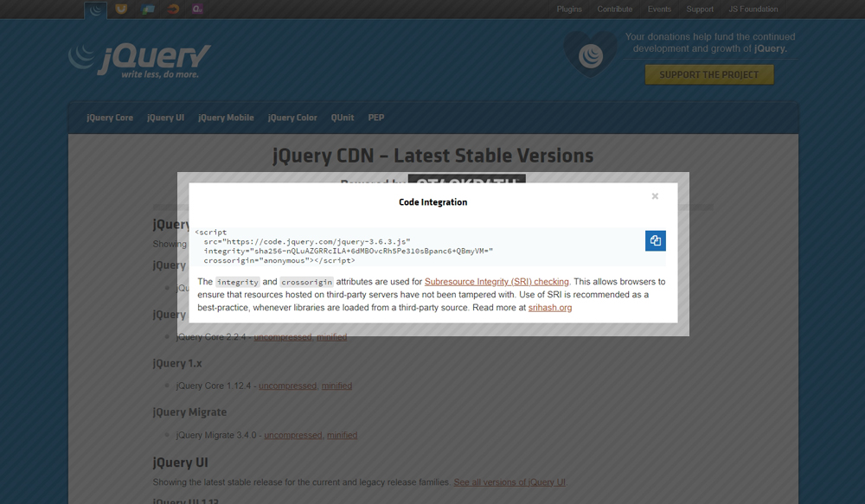Click the Support the Project button
This screenshot has width=865, height=504.
click(709, 74)
